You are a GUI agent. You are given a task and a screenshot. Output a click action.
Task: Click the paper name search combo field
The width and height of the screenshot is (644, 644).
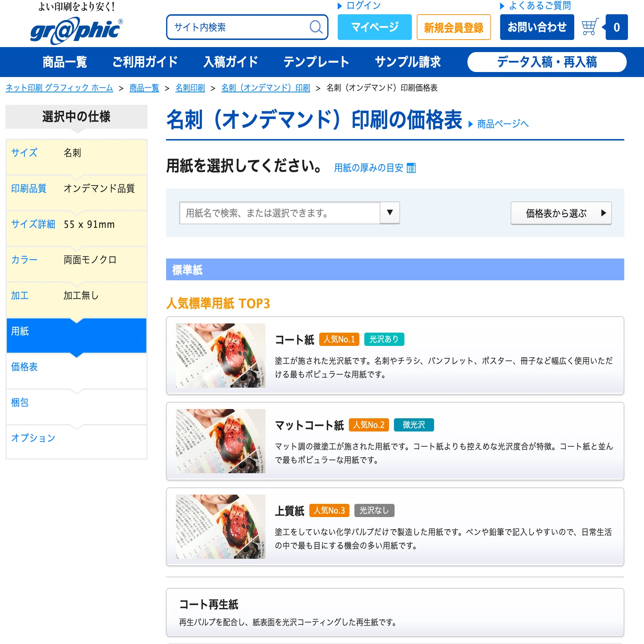tap(280, 213)
